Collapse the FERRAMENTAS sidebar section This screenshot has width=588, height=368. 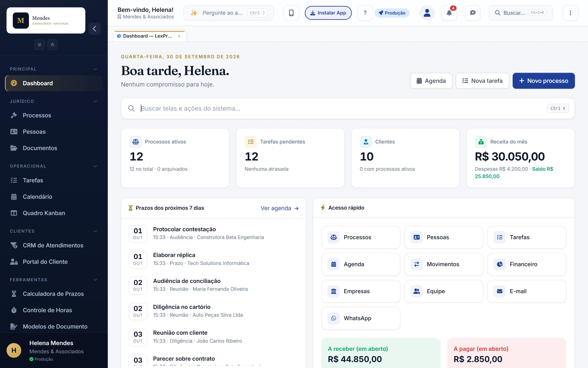pos(54,280)
